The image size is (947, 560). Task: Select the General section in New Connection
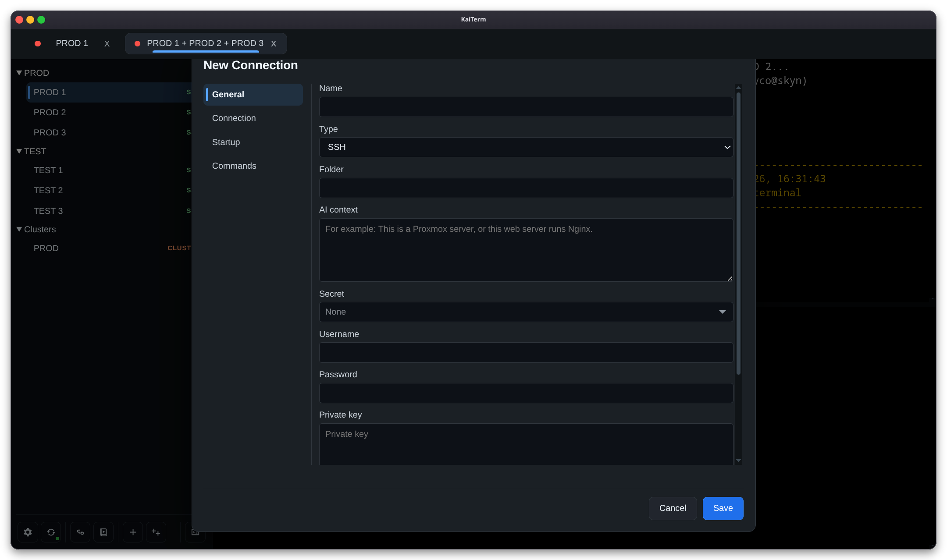tap(253, 94)
